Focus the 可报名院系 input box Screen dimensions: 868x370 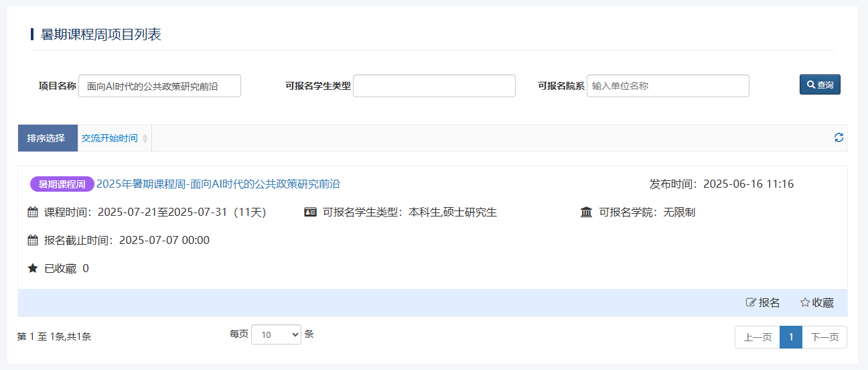click(x=667, y=86)
